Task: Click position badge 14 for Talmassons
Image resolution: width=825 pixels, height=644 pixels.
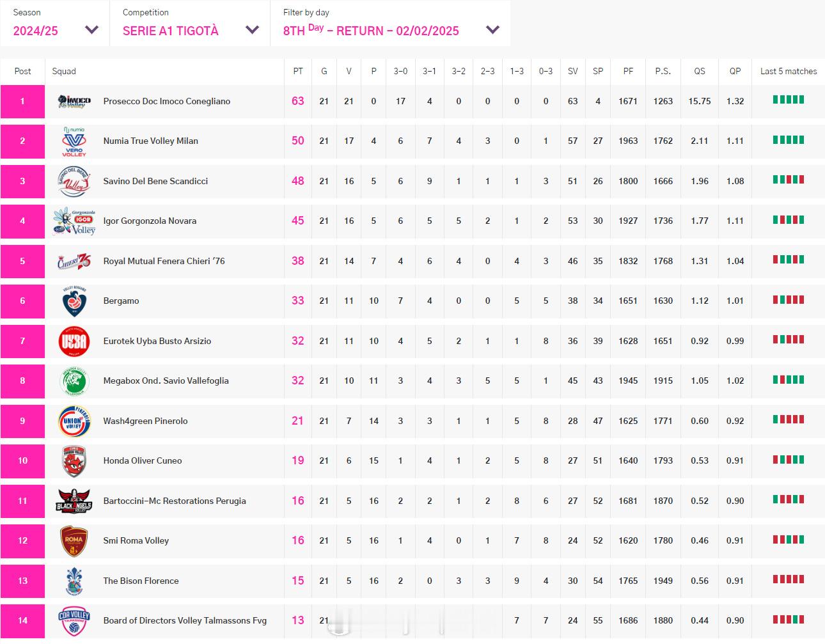Action: tap(22, 621)
